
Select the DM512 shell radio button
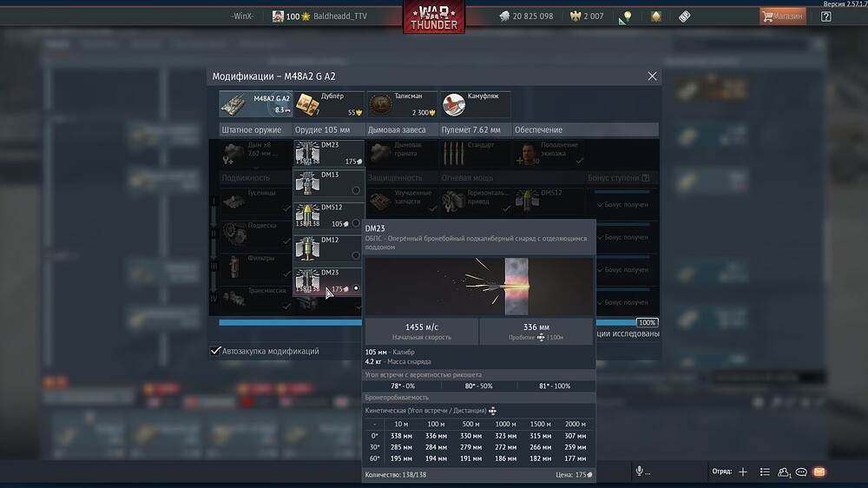[x=356, y=223]
